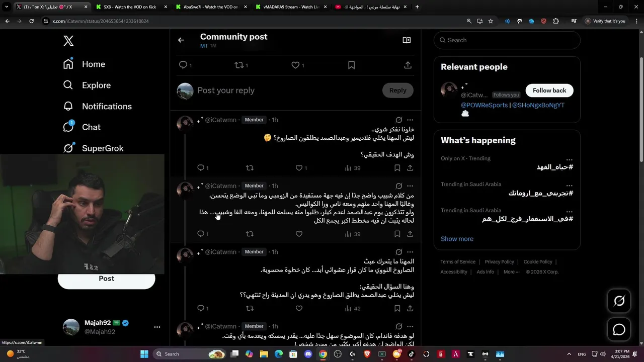Click the Verify that it's you profile button
The height and width of the screenshot is (362, 644).
click(605, 21)
